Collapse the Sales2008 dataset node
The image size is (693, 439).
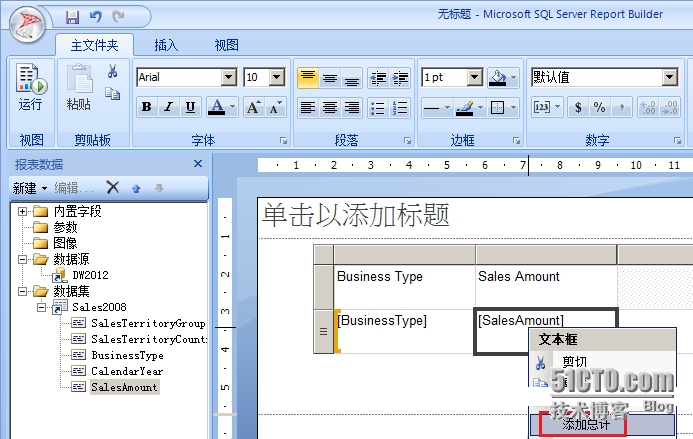tap(42, 307)
